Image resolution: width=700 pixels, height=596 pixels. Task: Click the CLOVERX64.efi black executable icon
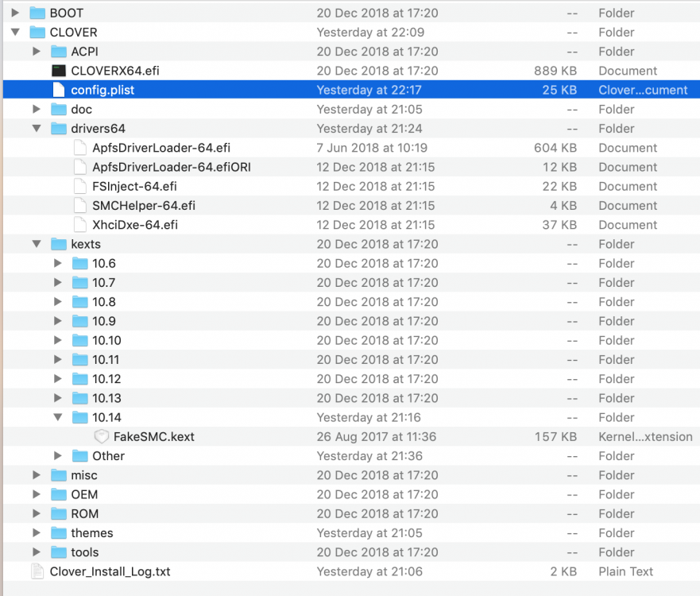click(x=59, y=71)
